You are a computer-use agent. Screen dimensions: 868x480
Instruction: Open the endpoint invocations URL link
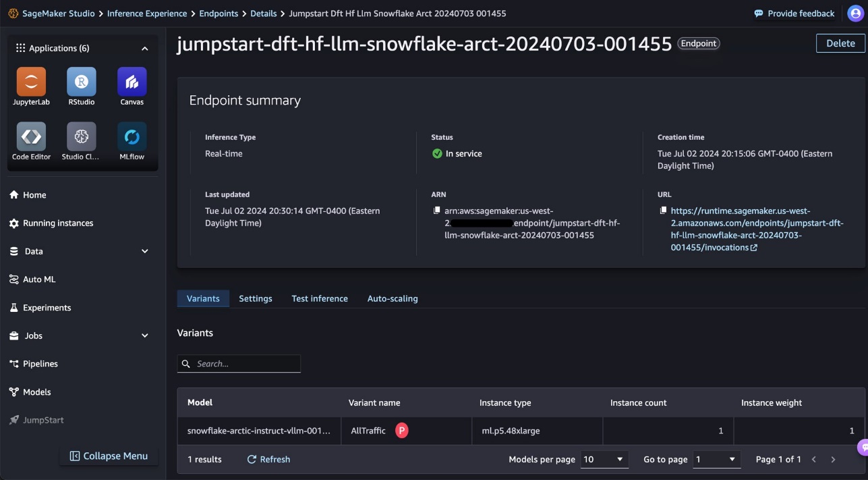757,229
